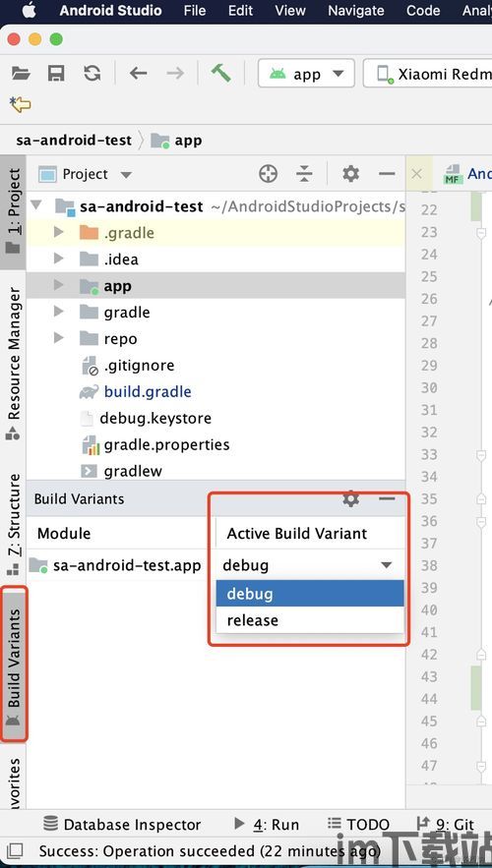This screenshot has height=868, width=492.
Task: Open the app run configuration dropdown
Action: 306,74
